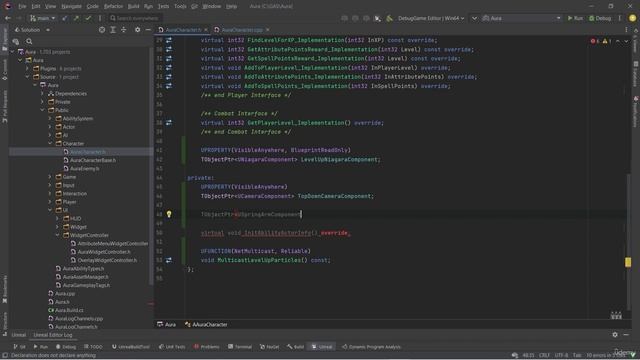The image size is (640, 360).
Task: Open the Refactor menu
Action: [x=113, y=6]
